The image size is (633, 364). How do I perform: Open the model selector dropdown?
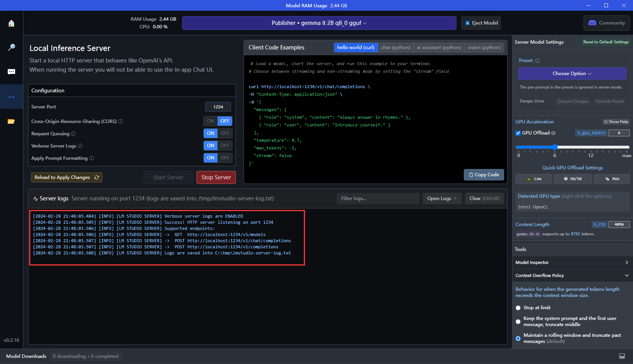click(x=319, y=23)
